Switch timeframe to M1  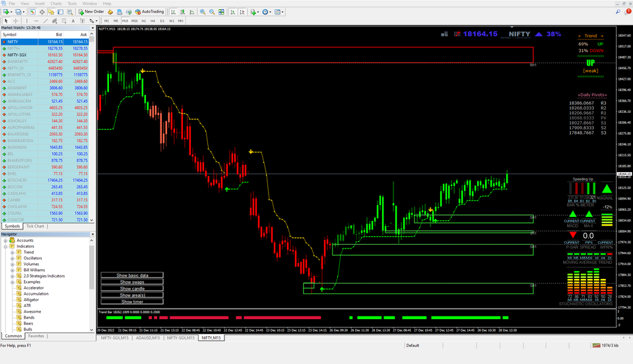pos(106,20)
